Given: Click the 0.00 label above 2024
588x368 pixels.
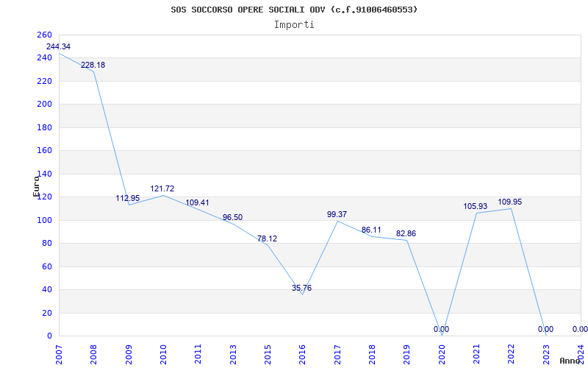Looking at the screenshot, I should tap(580, 329).
